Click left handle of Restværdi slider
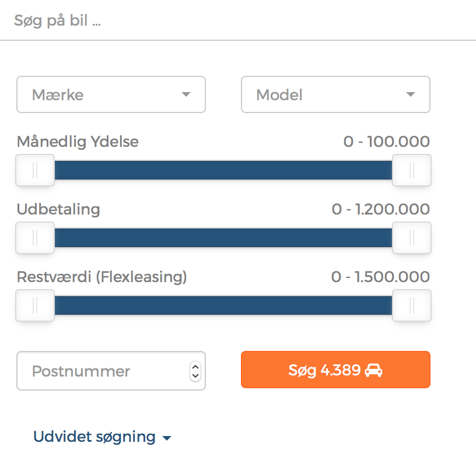The image size is (476, 464). pyautogui.click(x=35, y=305)
